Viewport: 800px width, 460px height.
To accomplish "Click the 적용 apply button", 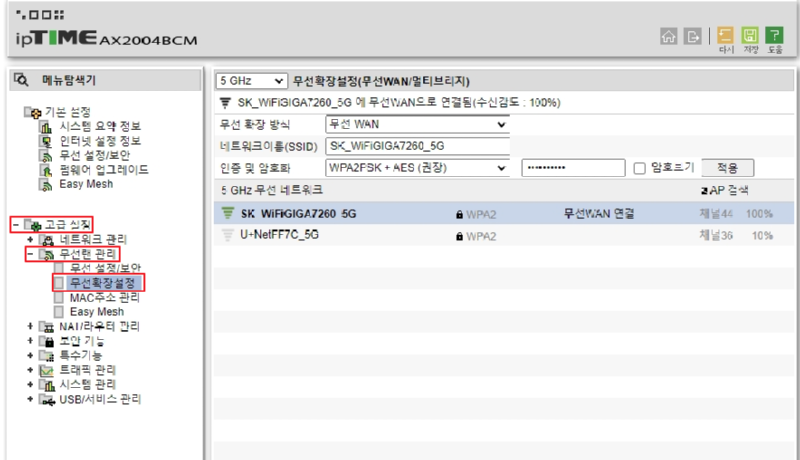I will point(727,168).
